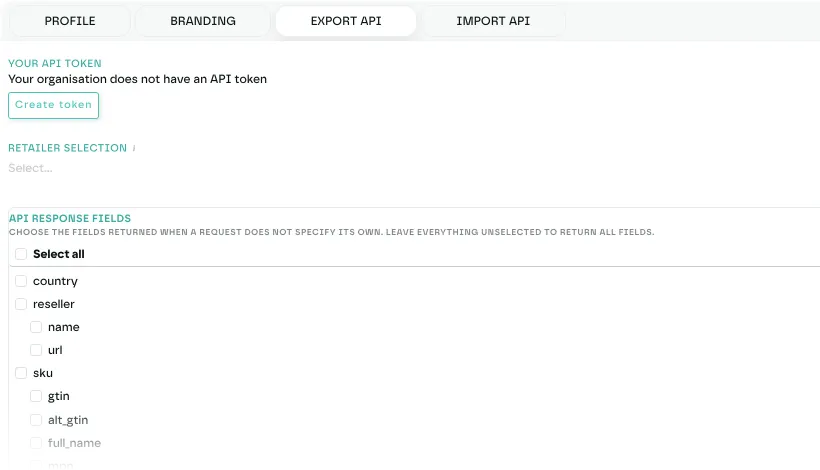Tick the Select all checkbox
The image size is (820, 470).
[21, 254]
